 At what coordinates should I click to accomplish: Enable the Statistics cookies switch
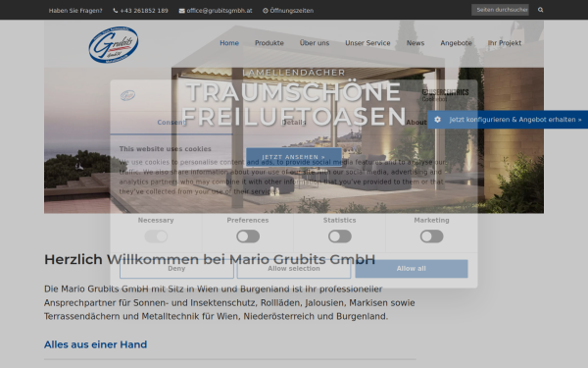coord(340,237)
